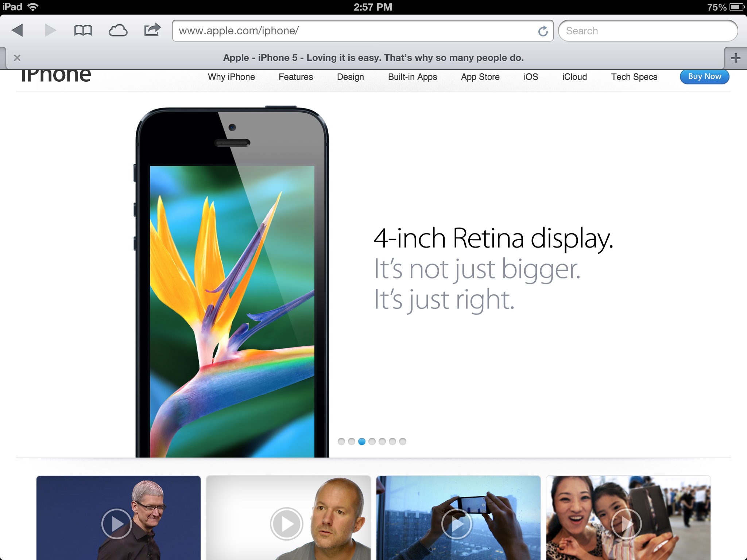The width and height of the screenshot is (747, 560).
Task: Open Built-in Apps page
Action: tap(412, 77)
